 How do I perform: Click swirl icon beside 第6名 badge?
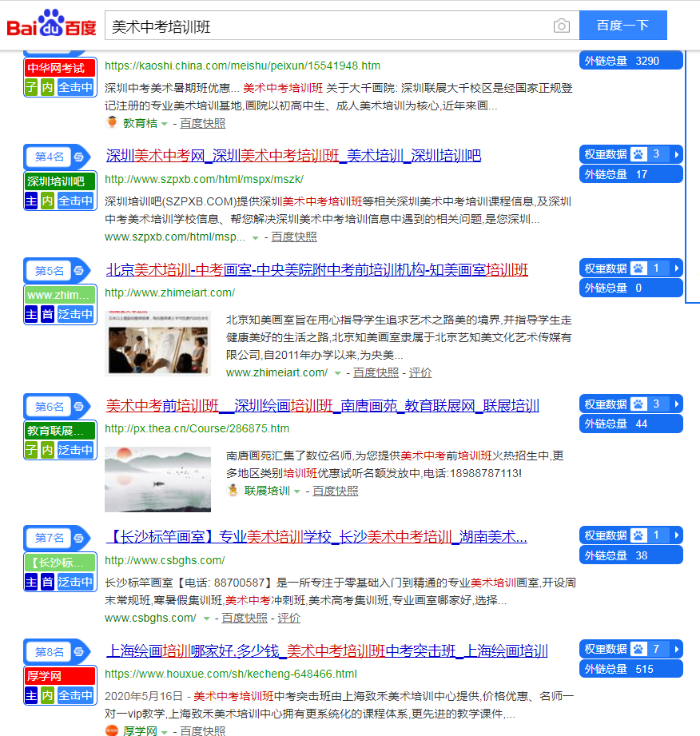[79, 407]
